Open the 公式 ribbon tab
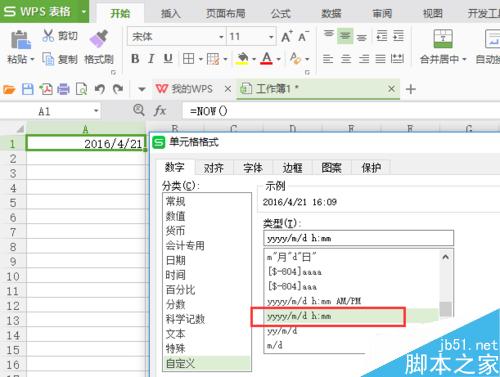The height and width of the screenshot is (377, 500). 281,13
